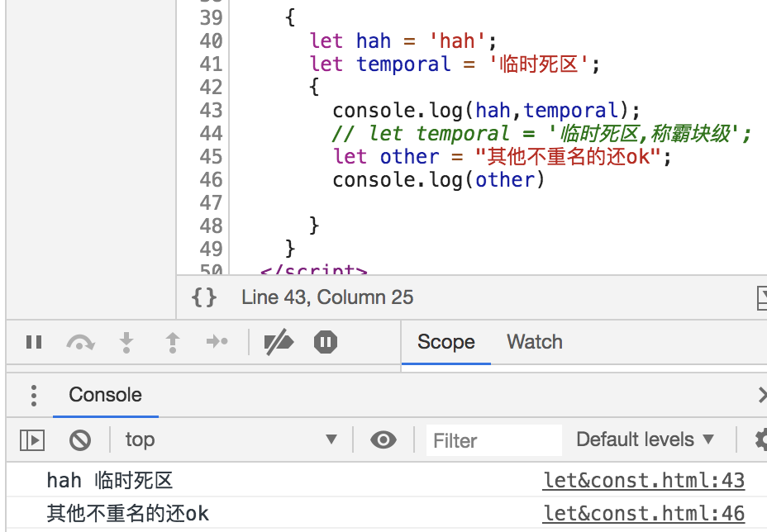Image resolution: width=767 pixels, height=532 pixels.
Task: Click console.log(other) on line 46
Action: click(x=438, y=180)
